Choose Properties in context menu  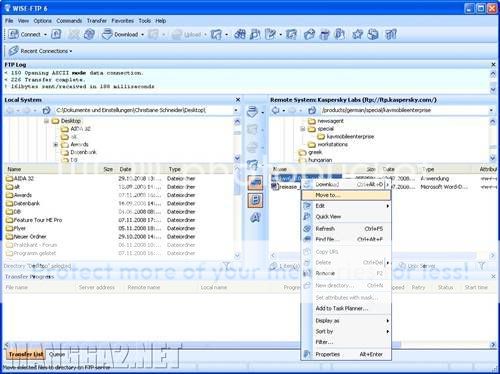coord(346,354)
